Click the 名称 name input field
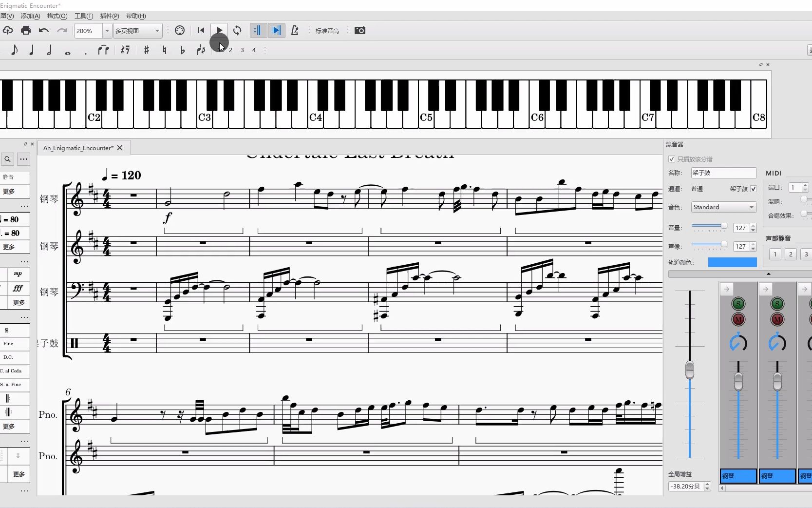This screenshot has width=812, height=508. pyautogui.click(x=723, y=173)
